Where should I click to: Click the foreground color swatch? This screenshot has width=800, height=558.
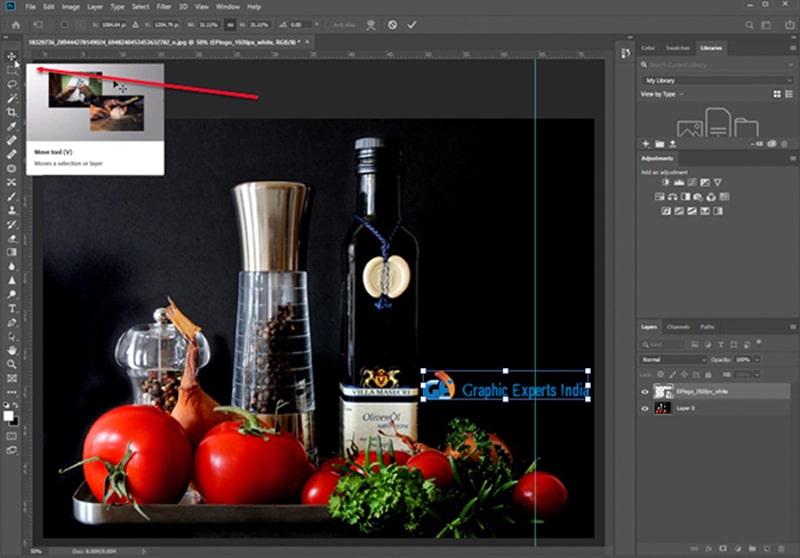tap(8, 416)
